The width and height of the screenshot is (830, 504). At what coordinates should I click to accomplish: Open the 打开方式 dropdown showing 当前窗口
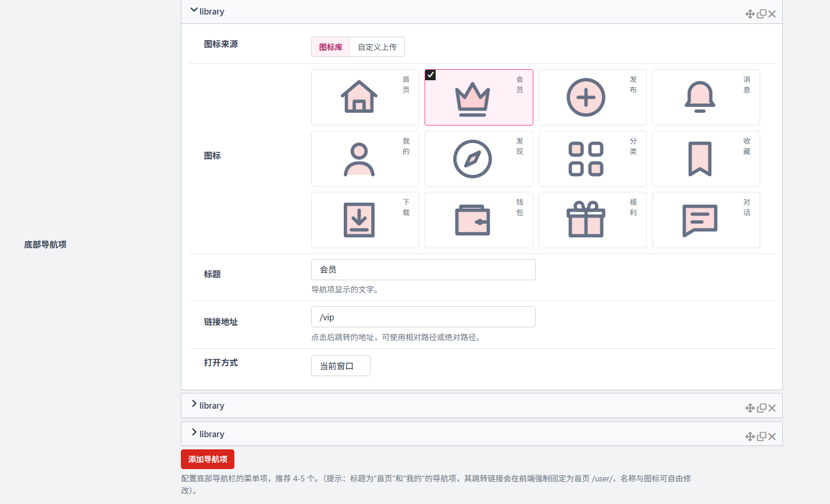pyautogui.click(x=341, y=366)
